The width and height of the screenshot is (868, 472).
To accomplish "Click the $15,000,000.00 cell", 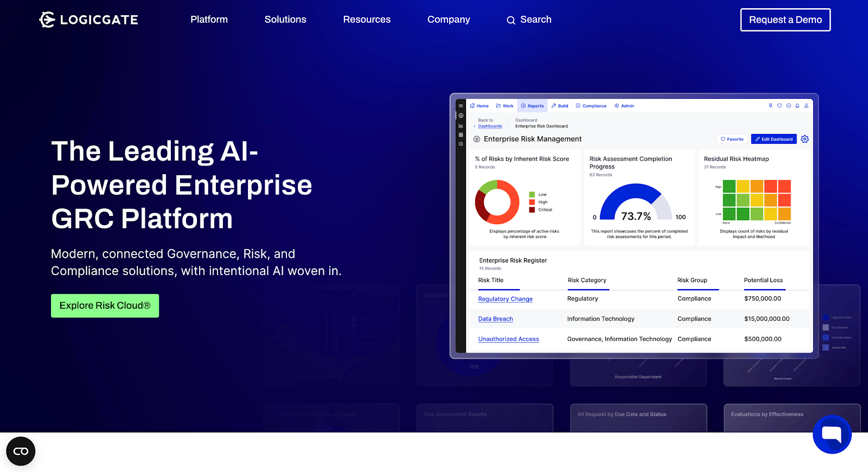I will click(x=767, y=319).
